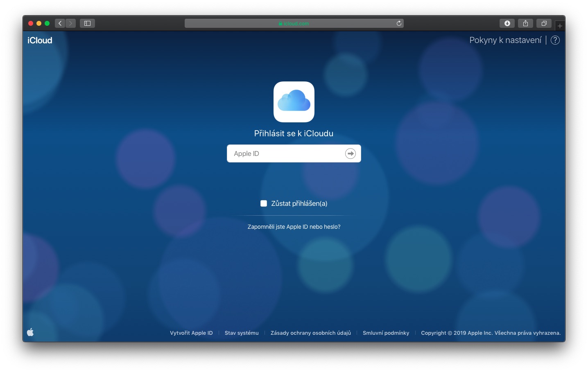This screenshot has width=588, height=372.
Task: Click the Apple logo in footer
Action: pyautogui.click(x=30, y=332)
